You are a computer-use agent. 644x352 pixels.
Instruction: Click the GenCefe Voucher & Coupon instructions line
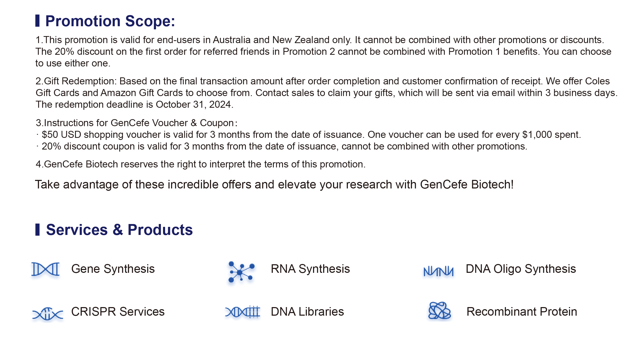137,123
